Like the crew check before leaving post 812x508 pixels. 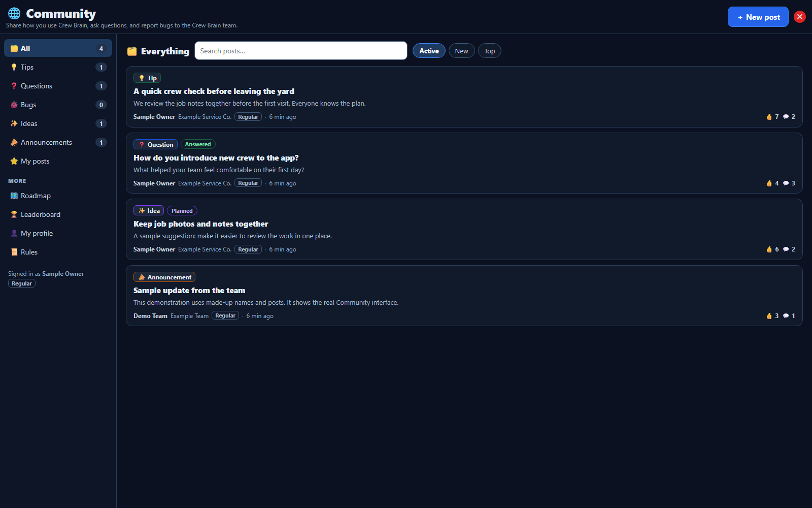(x=772, y=117)
